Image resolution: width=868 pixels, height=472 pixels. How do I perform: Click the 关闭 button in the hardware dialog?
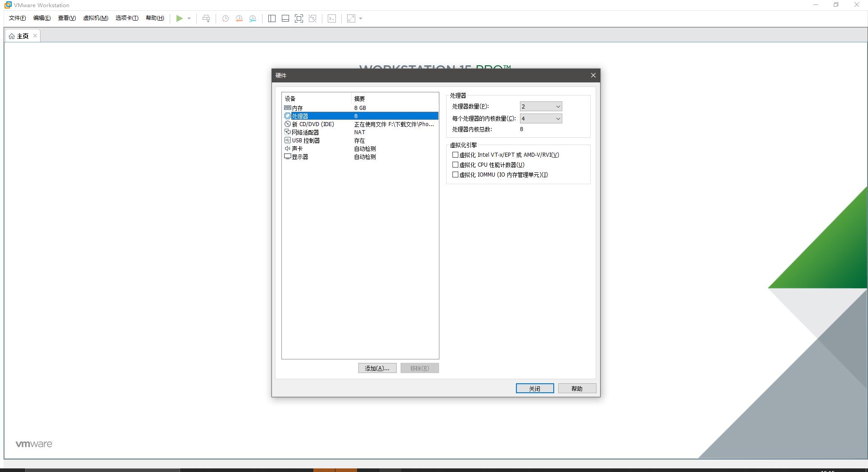534,388
